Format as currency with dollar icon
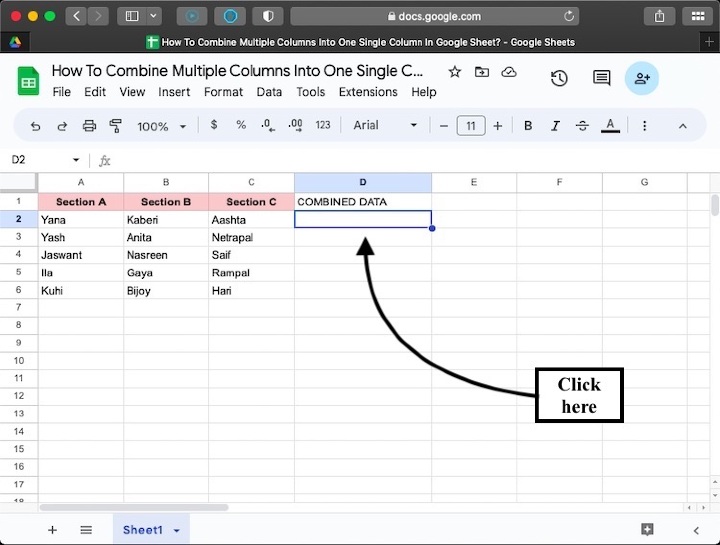This screenshot has width=720, height=545. pos(214,126)
